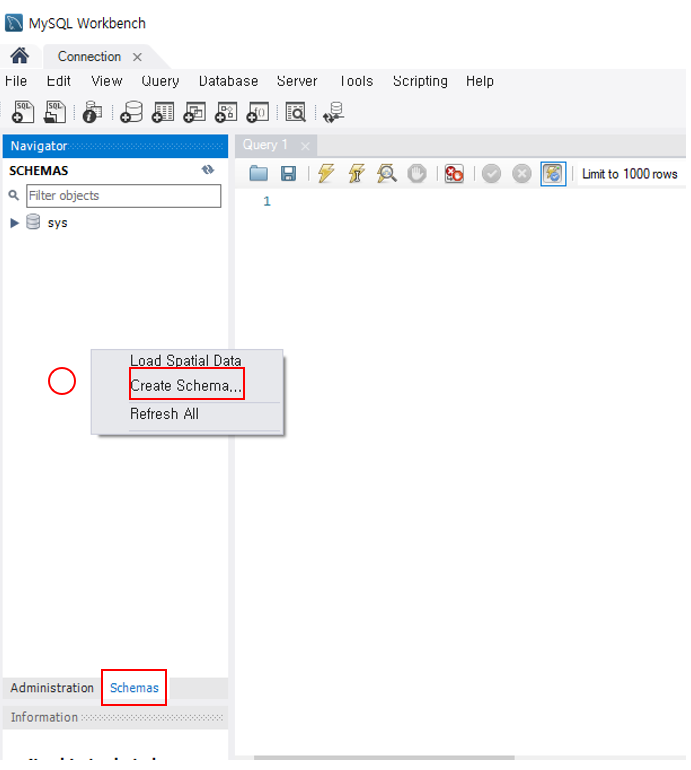This screenshot has width=691, height=770.
Task: Open the Query menu
Action: [x=160, y=81]
